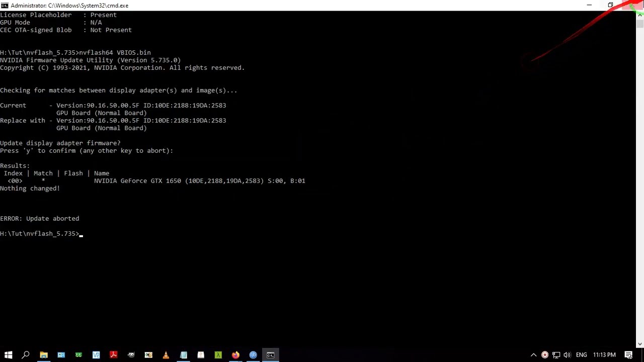Viewport: 644px width, 362px height.
Task: Open taskbar Search magnifier
Action: click(x=26, y=355)
